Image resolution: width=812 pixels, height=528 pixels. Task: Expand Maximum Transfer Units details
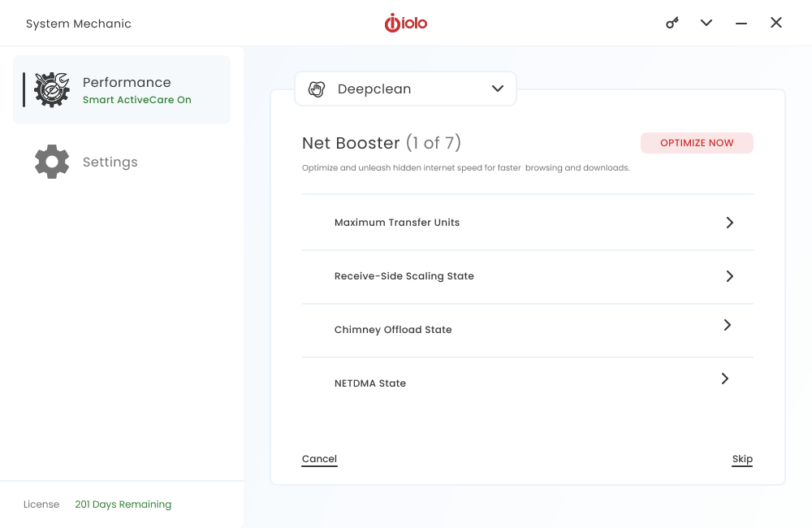tap(730, 223)
